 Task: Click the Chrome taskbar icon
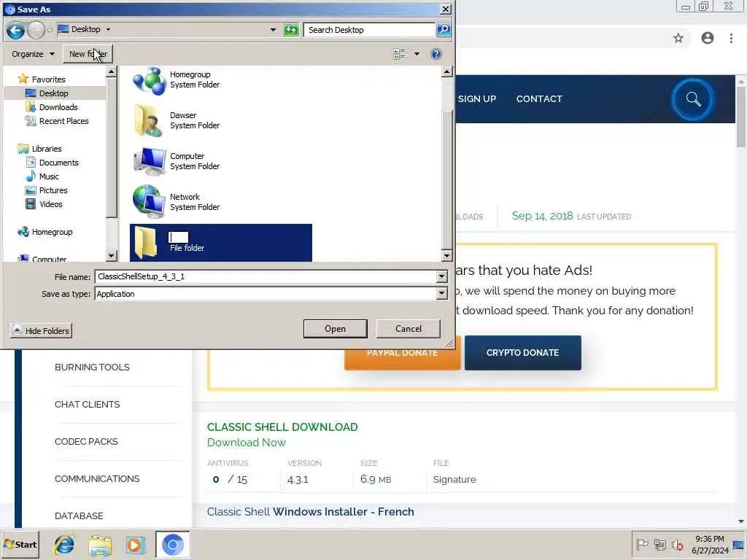point(172,544)
